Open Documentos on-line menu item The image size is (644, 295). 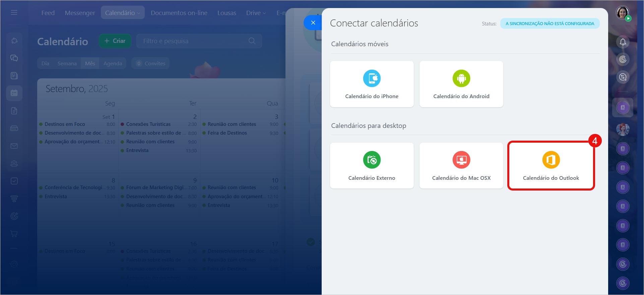click(179, 13)
